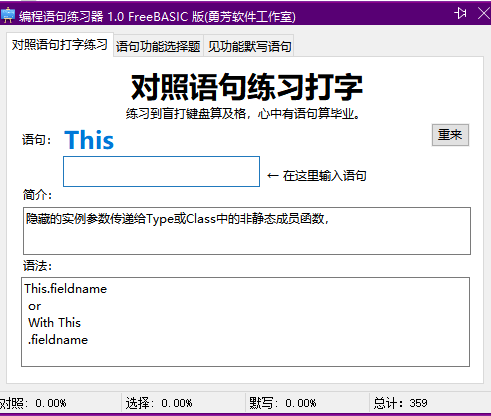491x416 pixels.
Task: Open the 语句功能选择题 tab
Action: pos(158,46)
